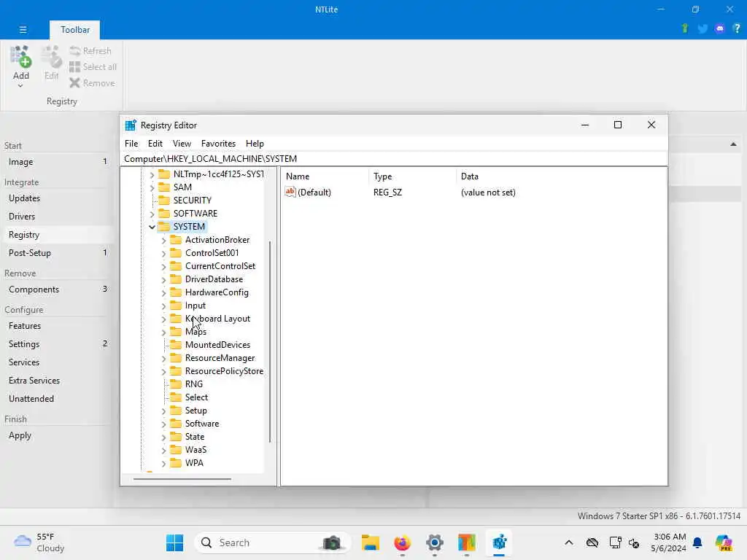Click the Edit registry icon
Image resolution: width=747 pixels, height=560 pixels.
coord(51,57)
